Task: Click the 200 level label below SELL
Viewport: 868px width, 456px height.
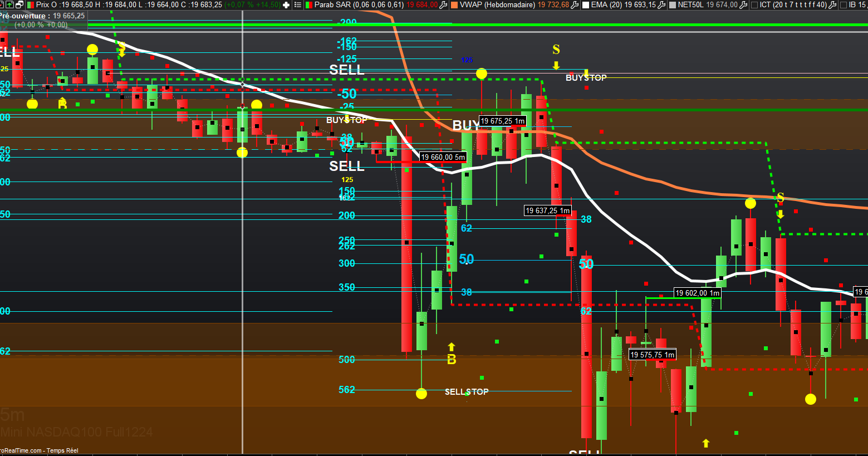Action: 347,215
